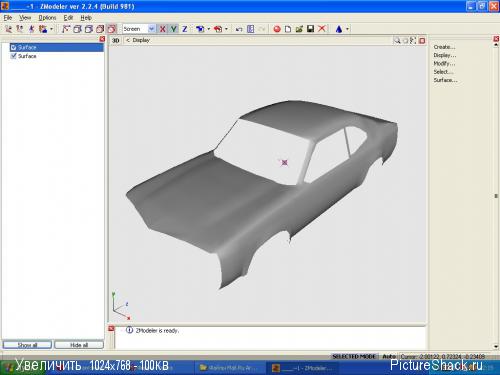
Task: Select the objects level toolbar icon
Action: pyautogui.click(x=43, y=29)
